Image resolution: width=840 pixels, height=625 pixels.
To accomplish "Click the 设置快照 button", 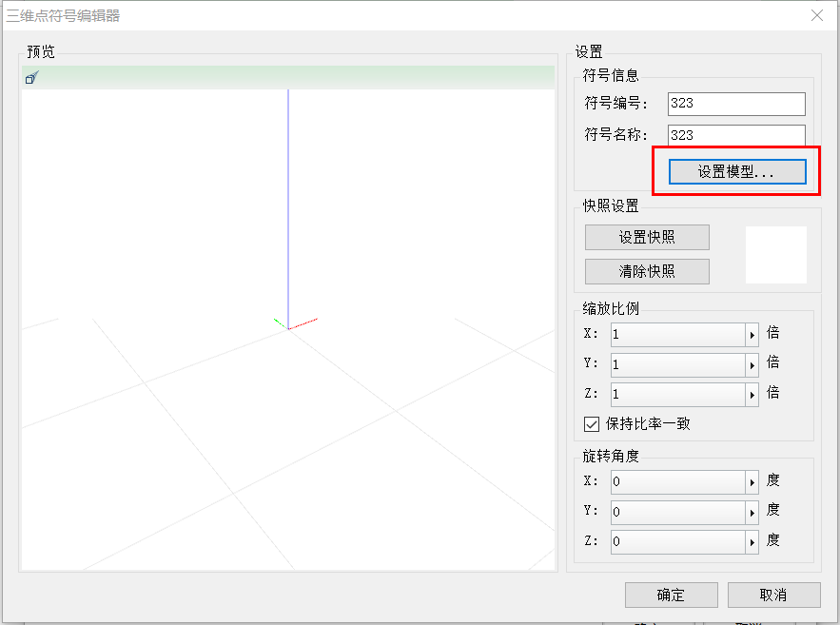I will coord(647,237).
